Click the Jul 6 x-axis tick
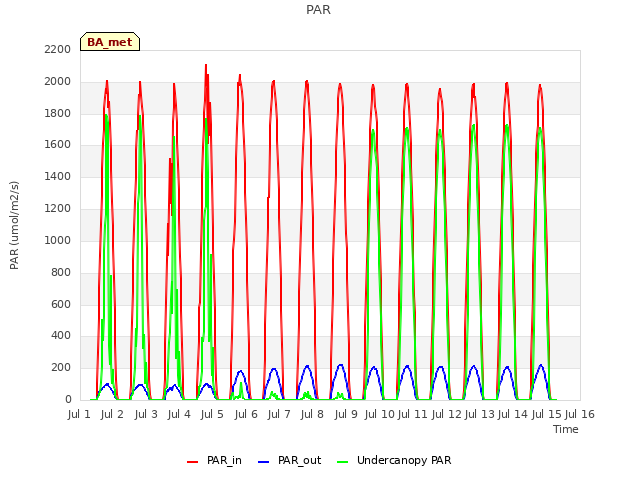This screenshot has width=640, height=480. click(246, 414)
